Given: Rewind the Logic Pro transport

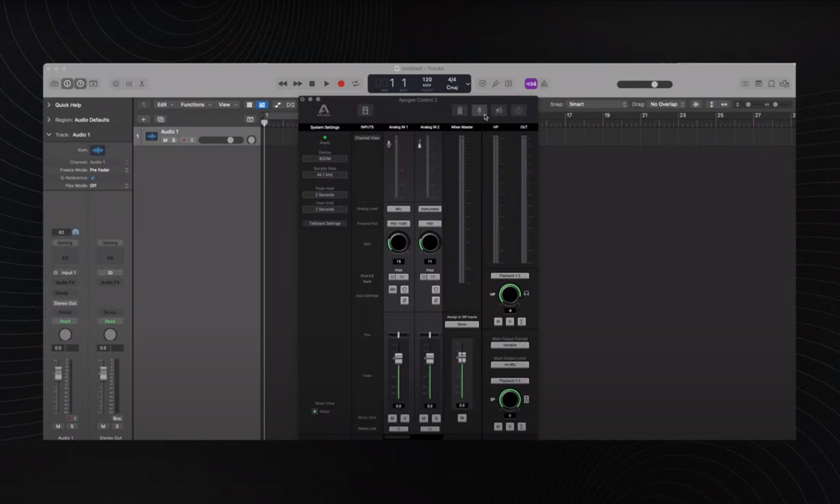Looking at the screenshot, I should click(282, 83).
